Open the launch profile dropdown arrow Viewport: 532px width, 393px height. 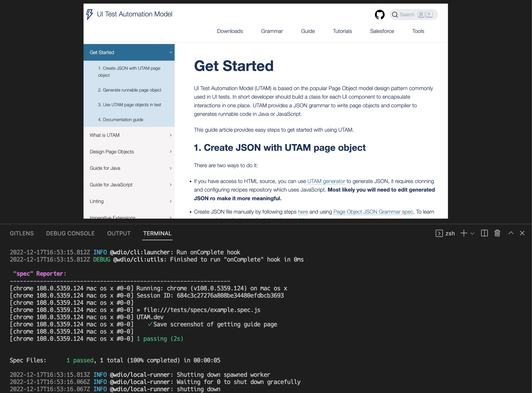pos(472,234)
